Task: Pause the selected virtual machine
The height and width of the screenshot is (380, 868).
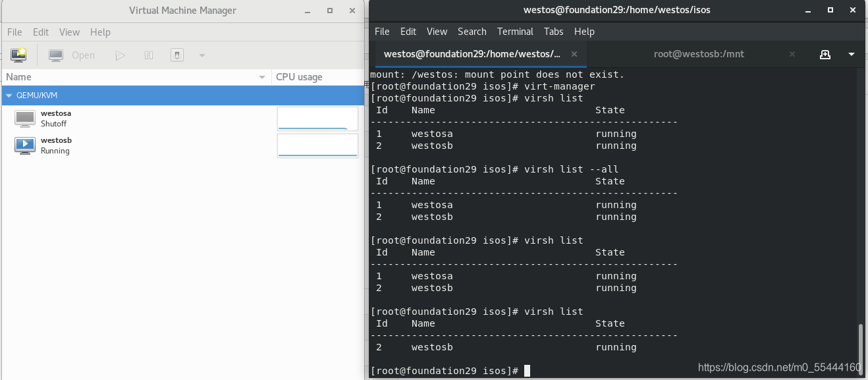Action: [149, 55]
